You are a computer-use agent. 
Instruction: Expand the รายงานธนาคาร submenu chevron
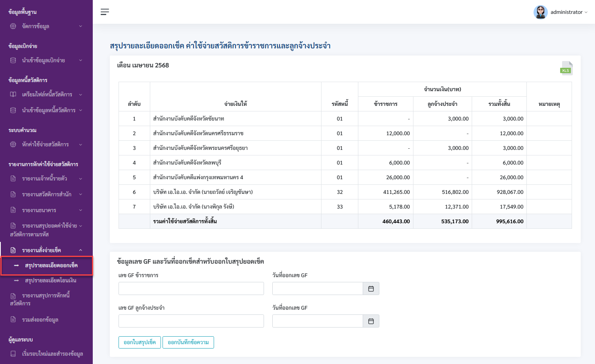click(x=80, y=210)
